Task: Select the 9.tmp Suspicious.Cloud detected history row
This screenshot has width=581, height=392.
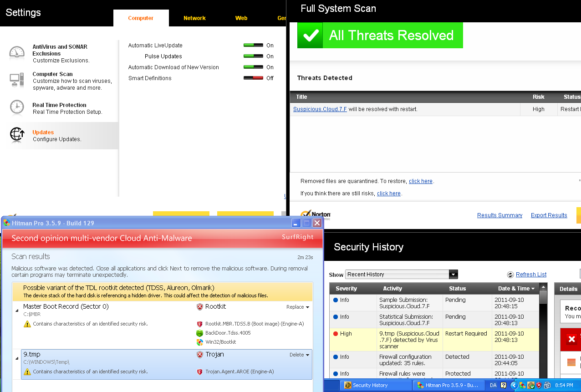Action: 434,340
